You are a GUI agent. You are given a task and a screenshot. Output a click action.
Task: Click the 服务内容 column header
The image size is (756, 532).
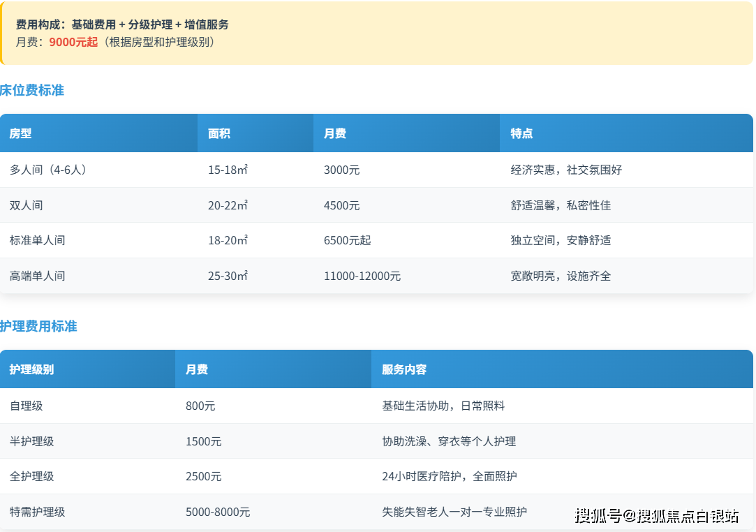[x=404, y=369]
